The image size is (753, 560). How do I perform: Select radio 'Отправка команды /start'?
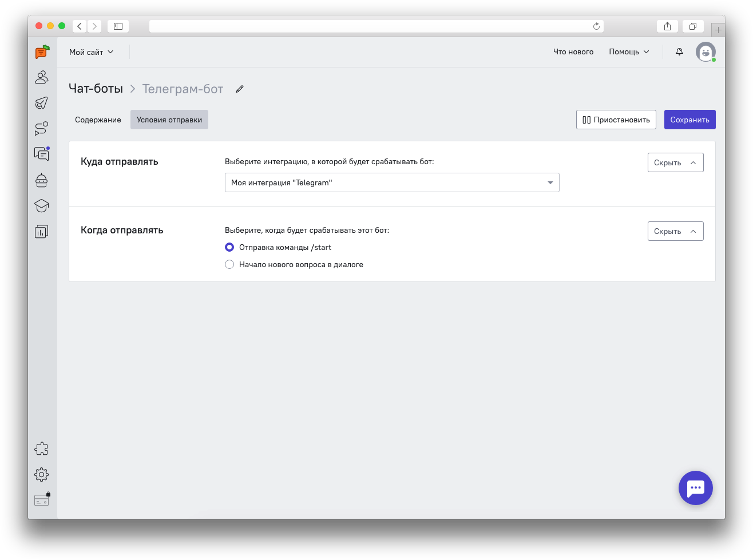pyautogui.click(x=229, y=247)
